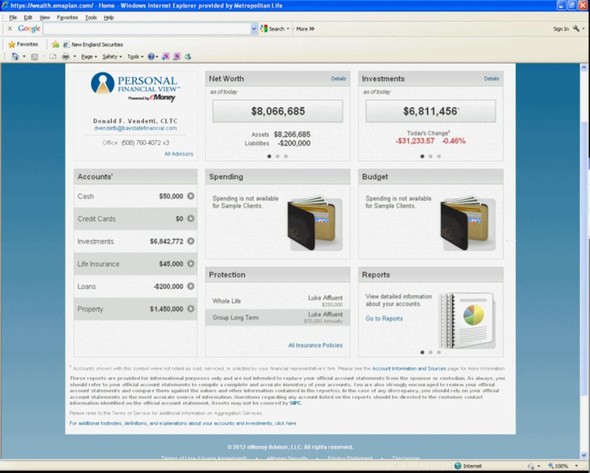Click the status bar zoom magnifier icon

pos(551,466)
